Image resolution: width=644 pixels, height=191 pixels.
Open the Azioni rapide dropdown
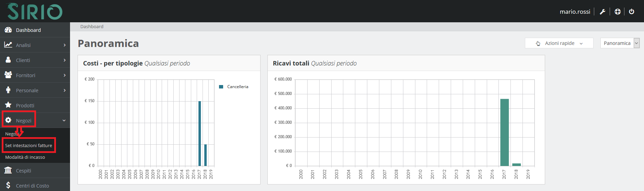coord(559,43)
